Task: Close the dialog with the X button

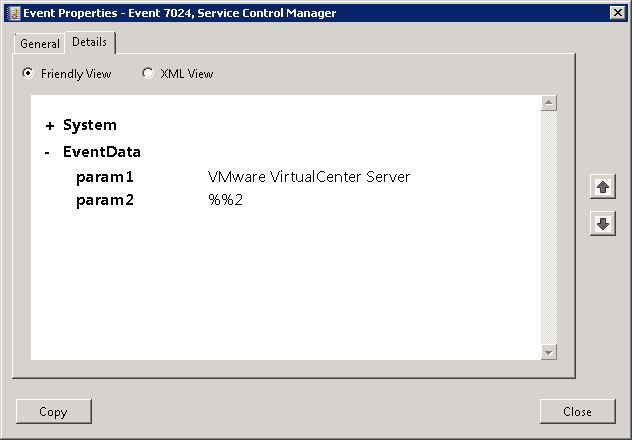Action: (x=617, y=13)
